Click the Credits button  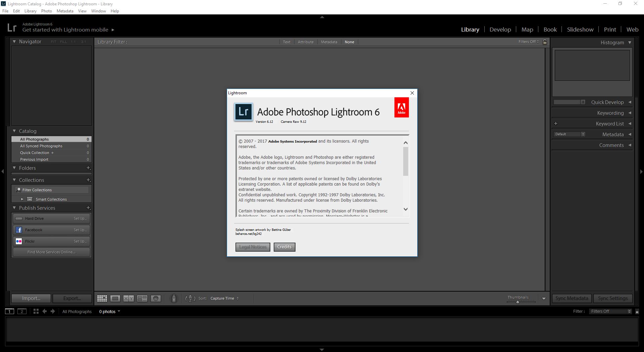[x=284, y=247]
